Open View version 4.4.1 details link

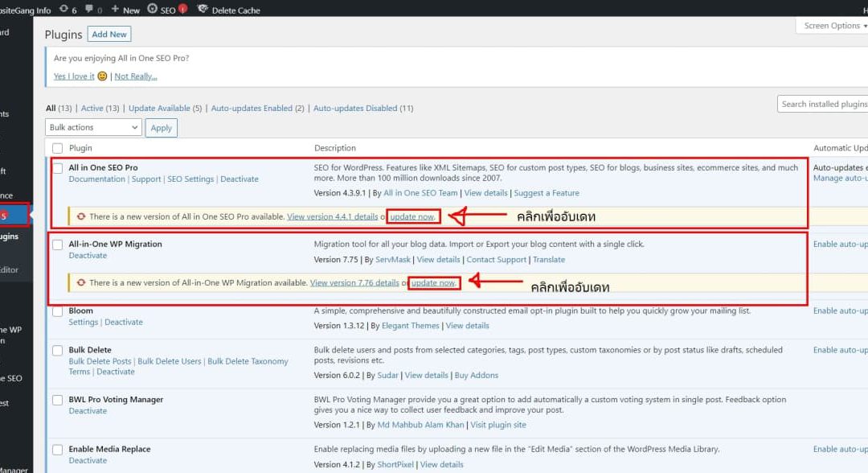332,216
